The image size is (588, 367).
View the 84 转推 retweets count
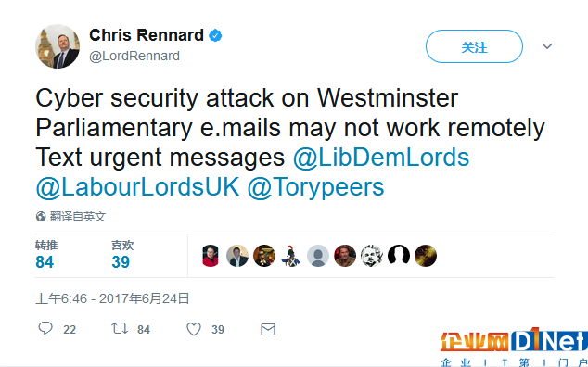coord(46,255)
